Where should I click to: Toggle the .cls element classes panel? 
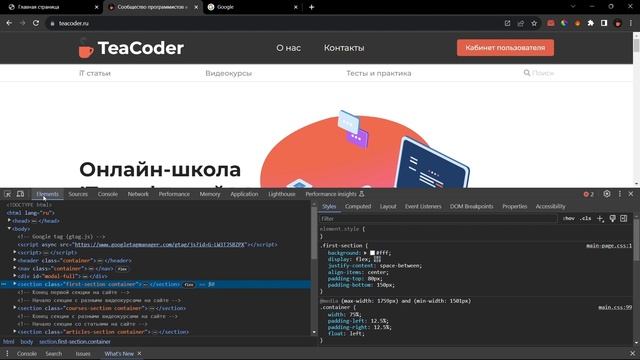point(585,219)
